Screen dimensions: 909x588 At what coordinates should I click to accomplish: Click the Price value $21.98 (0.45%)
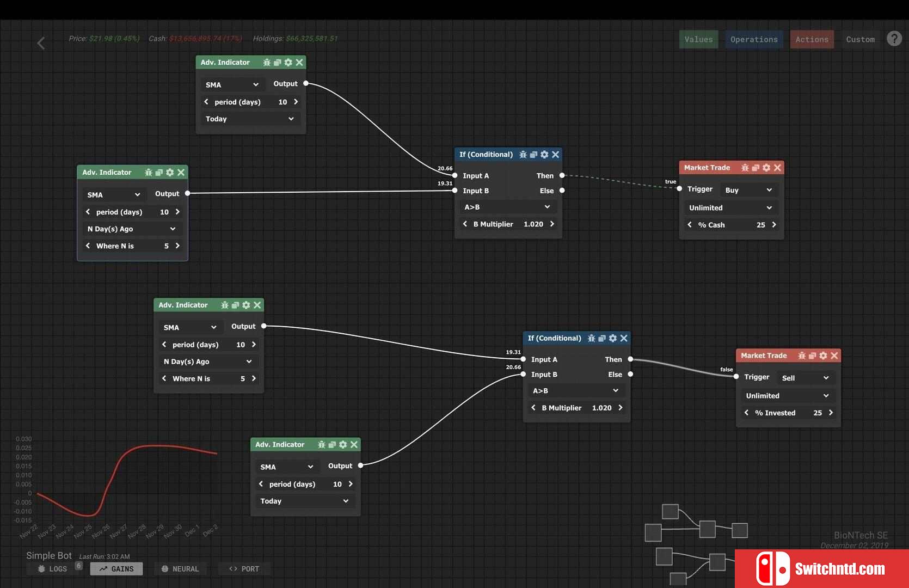114,39
